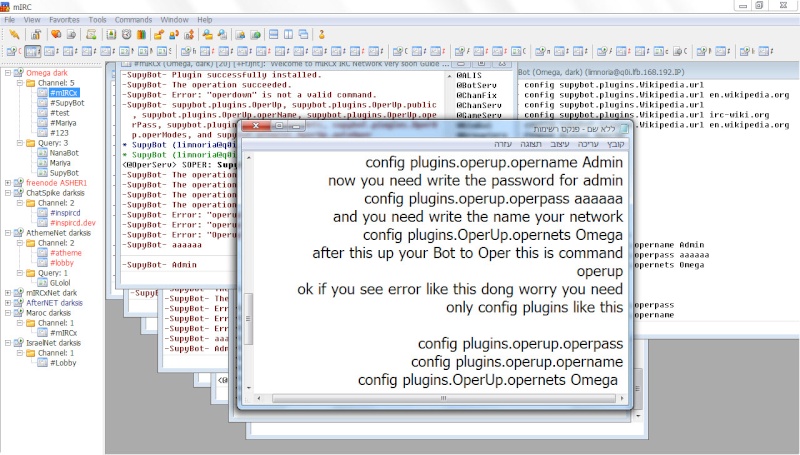This screenshot has width=800, height=455.
Task: Click the Timer clock toolbar icon
Action: pyautogui.click(x=127, y=35)
